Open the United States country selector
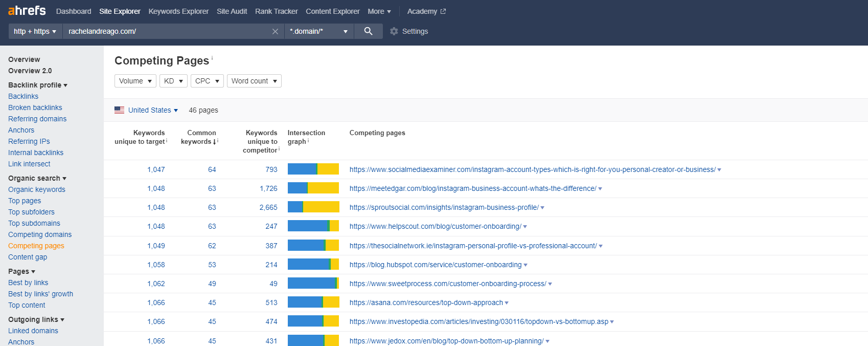 [x=153, y=110]
